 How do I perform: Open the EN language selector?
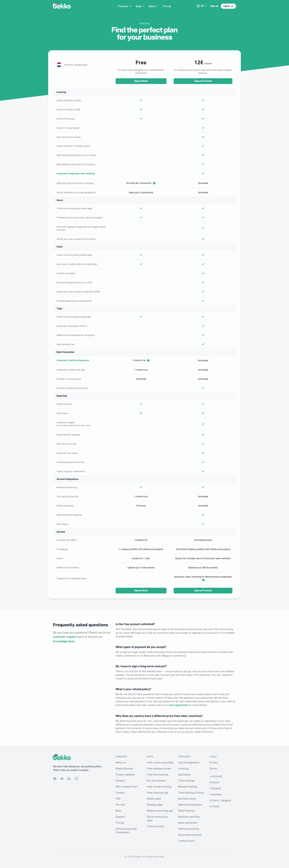(x=204, y=6)
